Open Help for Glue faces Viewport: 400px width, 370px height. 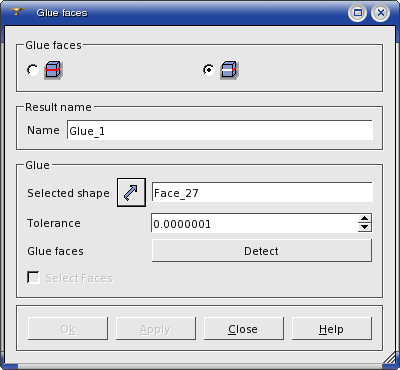point(332,329)
